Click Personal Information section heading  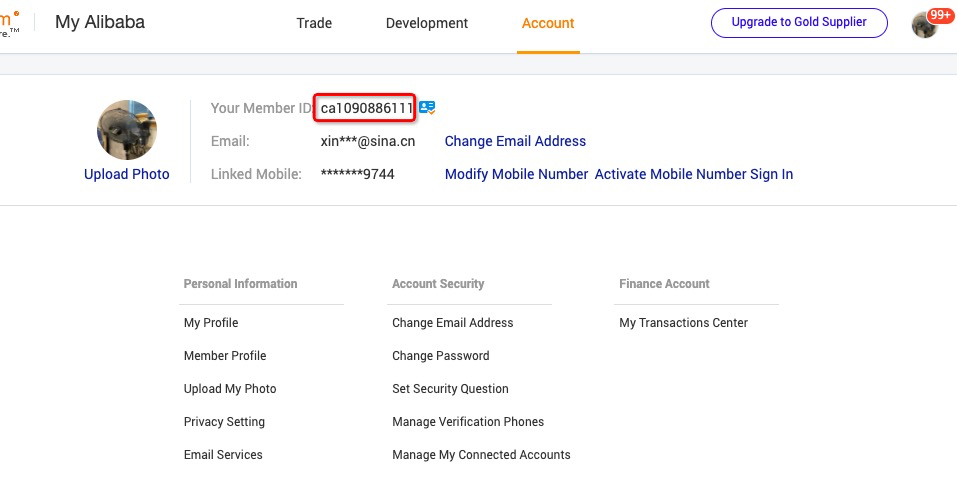pos(240,284)
